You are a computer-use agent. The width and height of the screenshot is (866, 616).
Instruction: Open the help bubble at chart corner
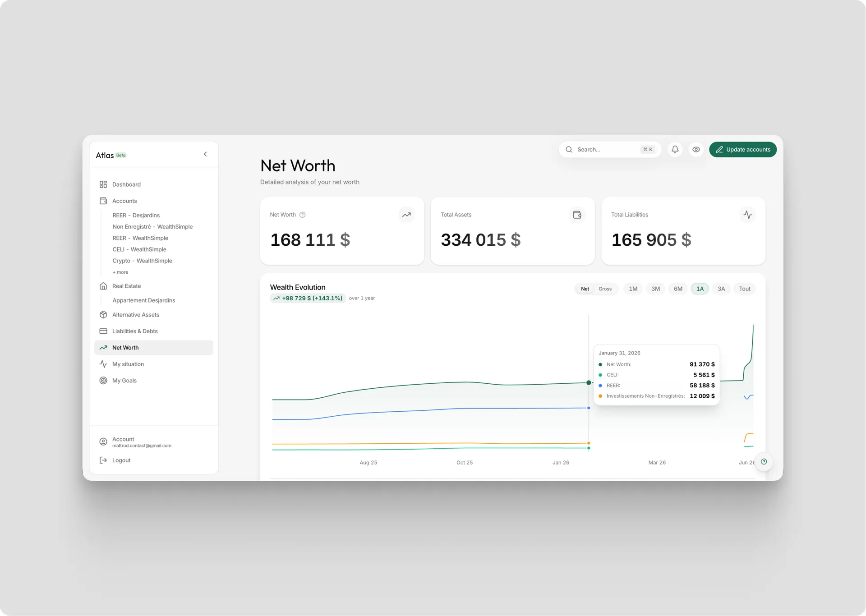coord(764,461)
